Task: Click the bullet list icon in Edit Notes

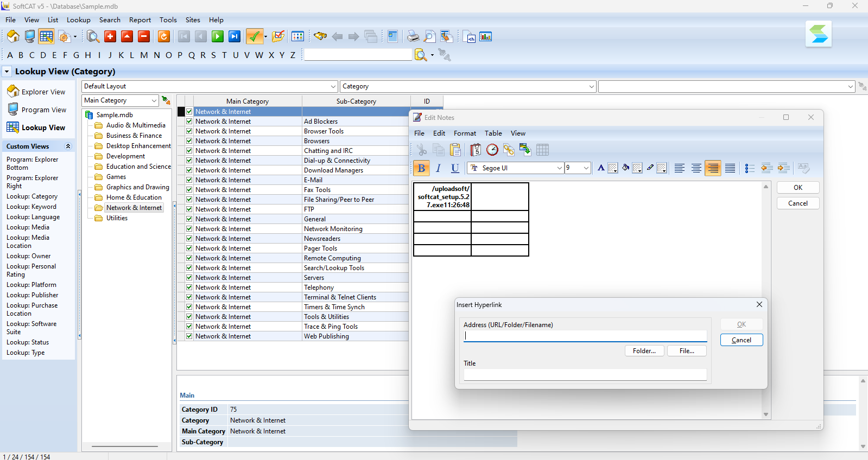Action: click(x=750, y=168)
